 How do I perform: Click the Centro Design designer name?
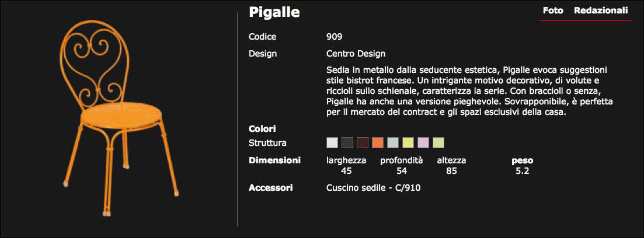(x=356, y=54)
